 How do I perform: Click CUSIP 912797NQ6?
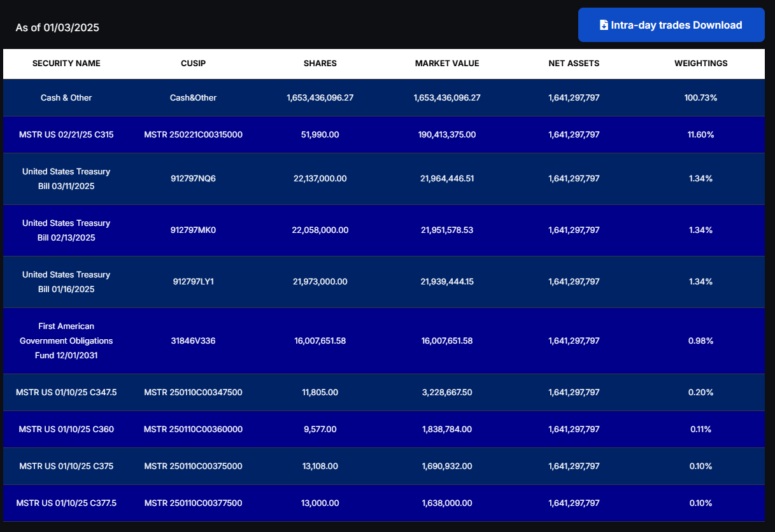193,179
